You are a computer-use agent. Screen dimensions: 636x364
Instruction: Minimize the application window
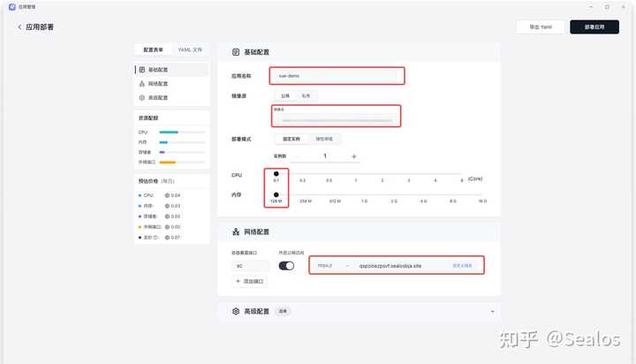coord(591,7)
